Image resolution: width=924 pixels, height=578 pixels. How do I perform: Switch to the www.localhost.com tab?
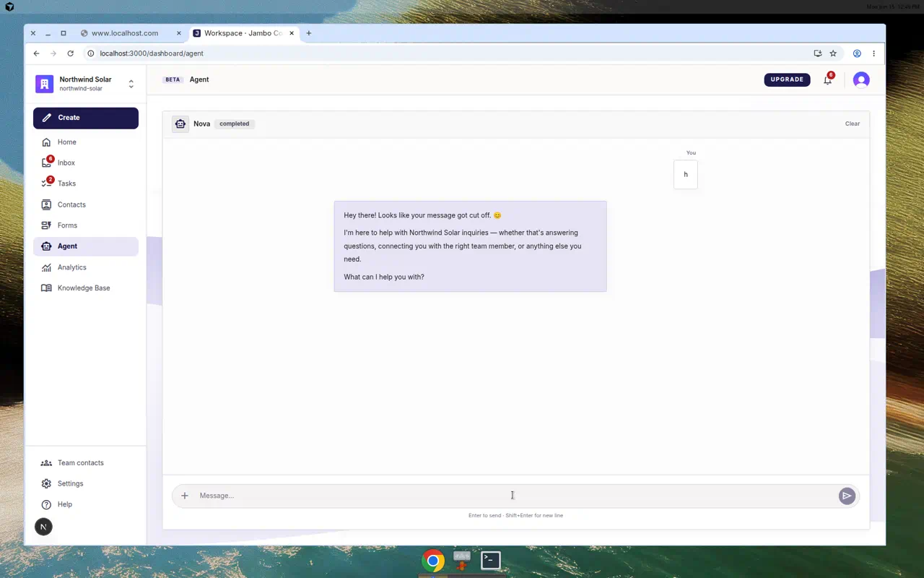[130, 33]
